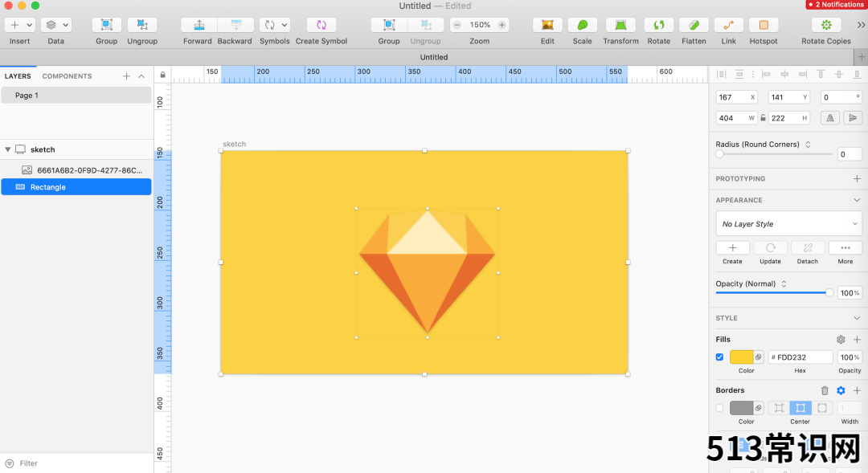The image size is (868, 473).
Task: Change the Radius (Round Corners) type selector
Action: (x=809, y=145)
